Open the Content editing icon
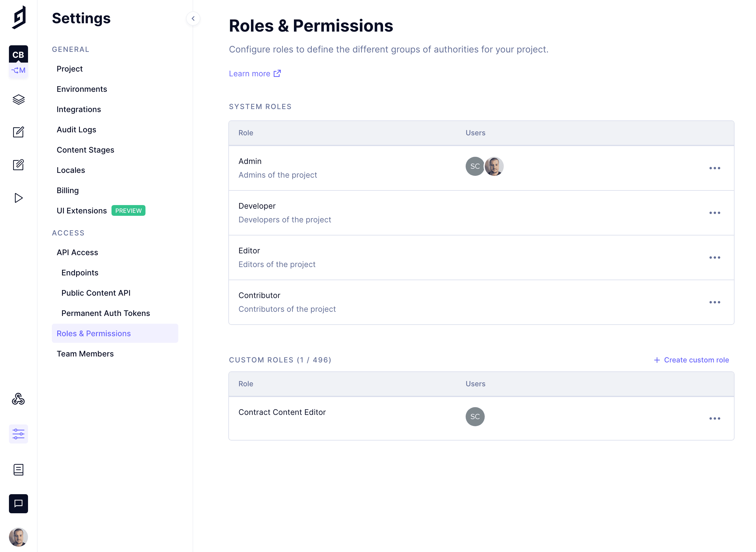This screenshot has width=756, height=552. point(18,132)
